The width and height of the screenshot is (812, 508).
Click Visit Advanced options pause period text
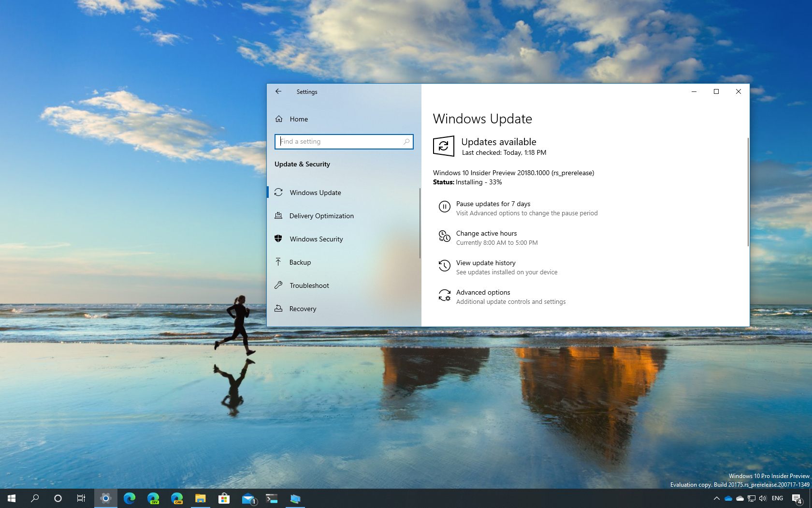(x=527, y=213)
